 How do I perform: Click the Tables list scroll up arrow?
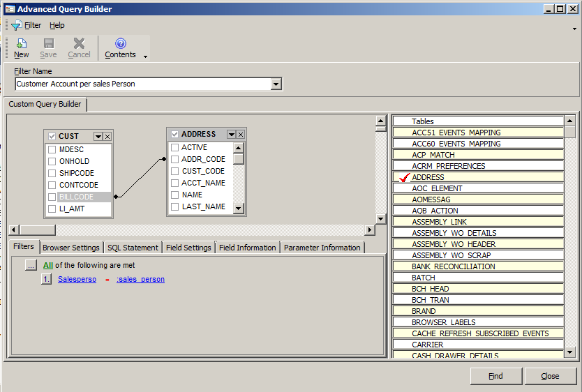pyautogui.click(x=569, y=121)
